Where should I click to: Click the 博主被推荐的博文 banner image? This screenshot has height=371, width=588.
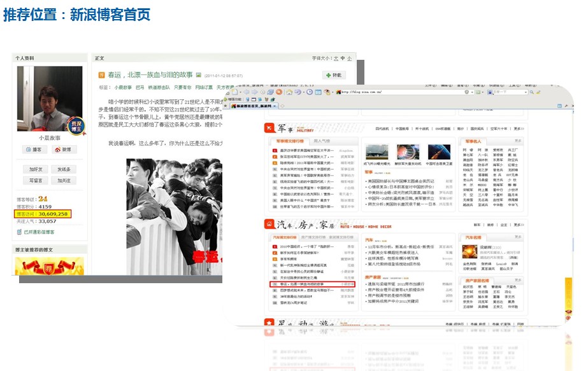[x=49, y=266]
